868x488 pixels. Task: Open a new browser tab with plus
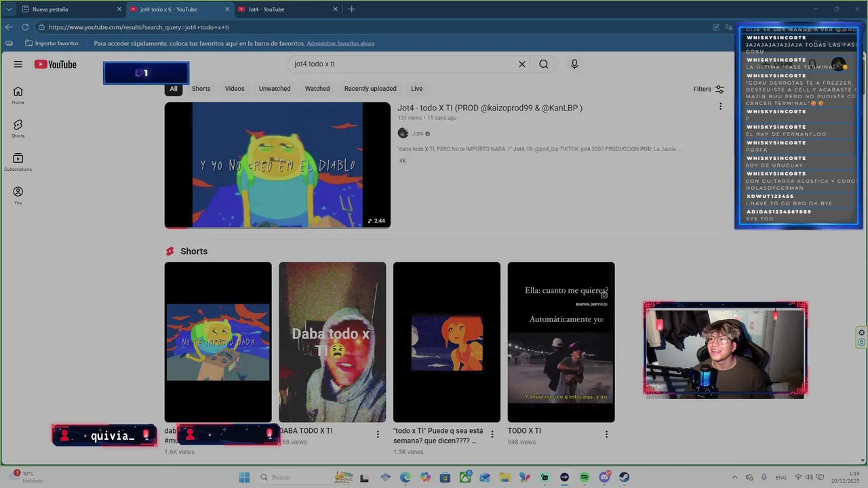[351, 9]
